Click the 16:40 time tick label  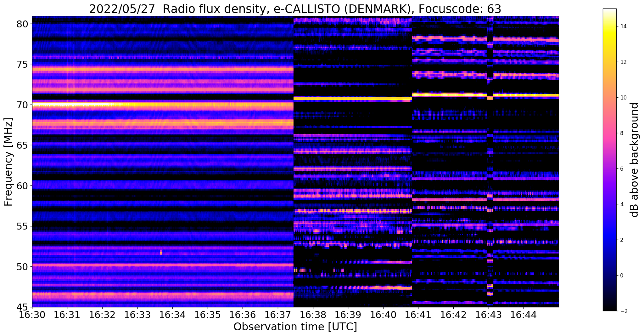click(x=383, y=315)
